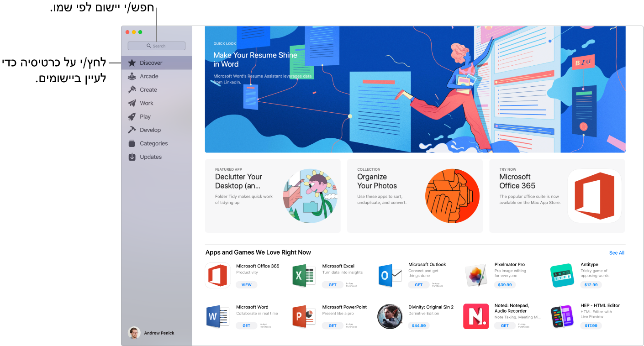Select the Play tab label
This screenshot has height=346, width=644.
145,116
